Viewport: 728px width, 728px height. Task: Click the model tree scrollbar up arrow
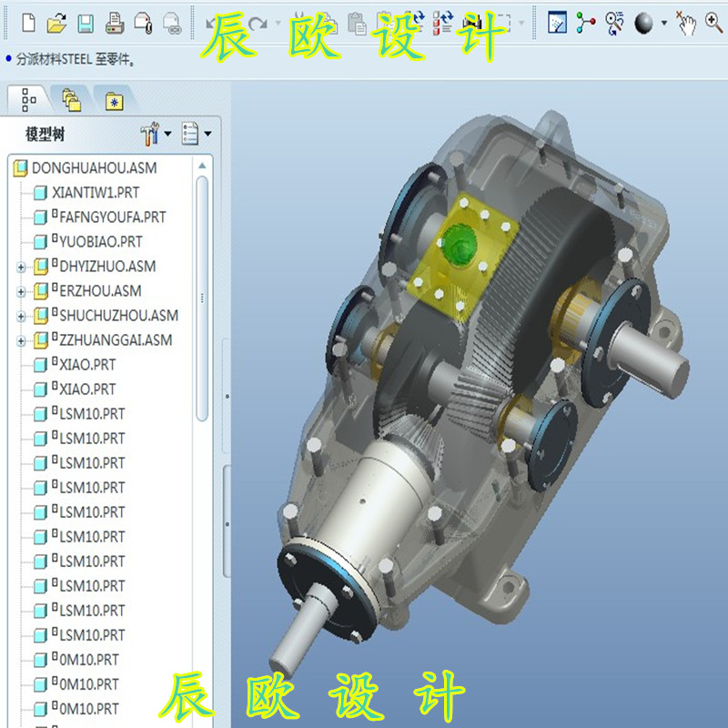pyautogui.click(x=202, y=166)
